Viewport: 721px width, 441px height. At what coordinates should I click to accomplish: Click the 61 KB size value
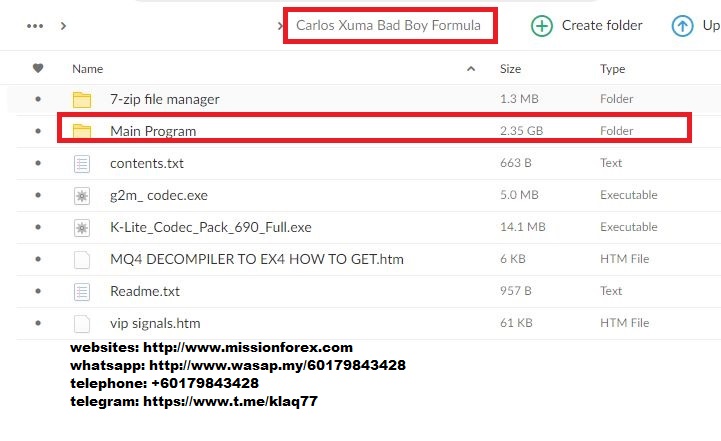pos(516,323)
